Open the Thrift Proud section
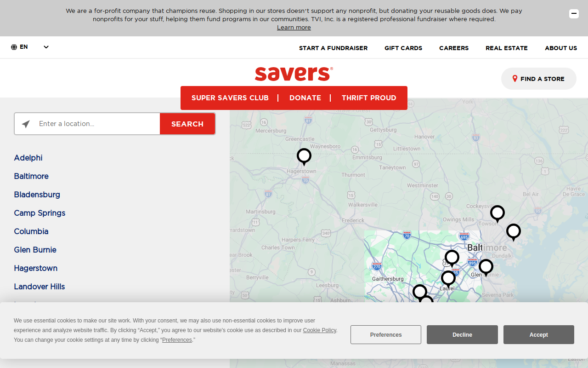 click(x=369, y=98)
